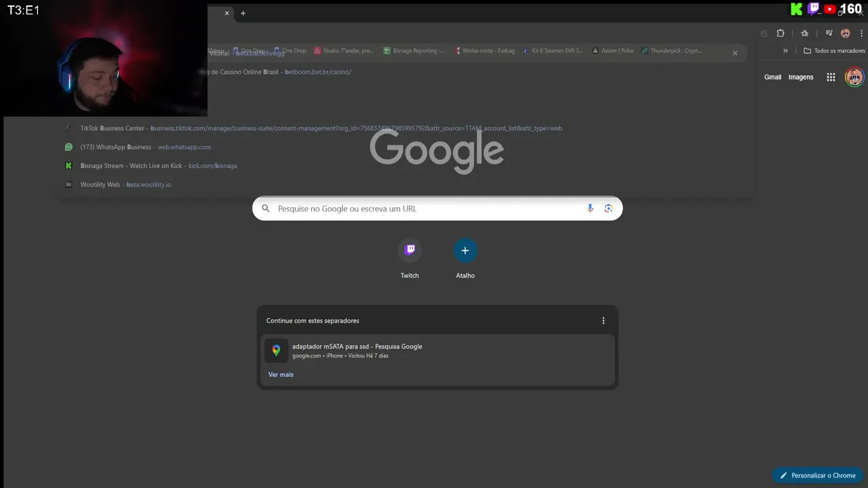This screenshot has width=868, height=488.
Task: Click the Google Maps icon on tab card
Action: click(x=276, y=350)
